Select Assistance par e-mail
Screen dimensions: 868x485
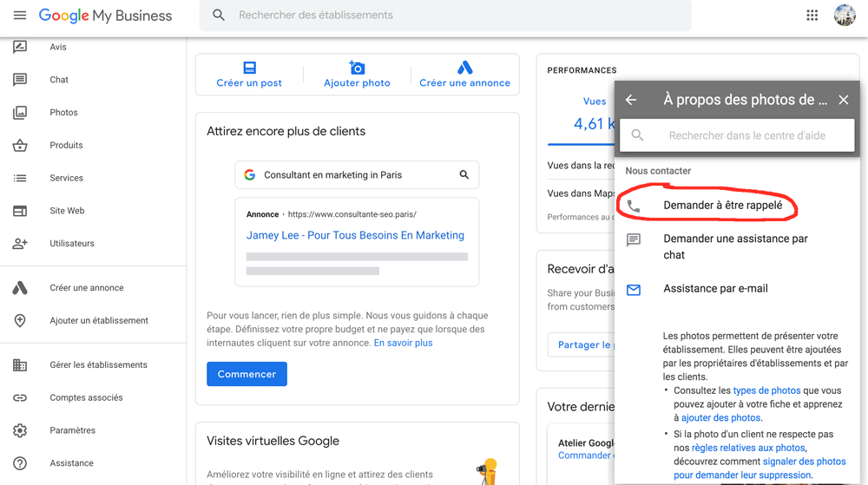coord(716,288)
